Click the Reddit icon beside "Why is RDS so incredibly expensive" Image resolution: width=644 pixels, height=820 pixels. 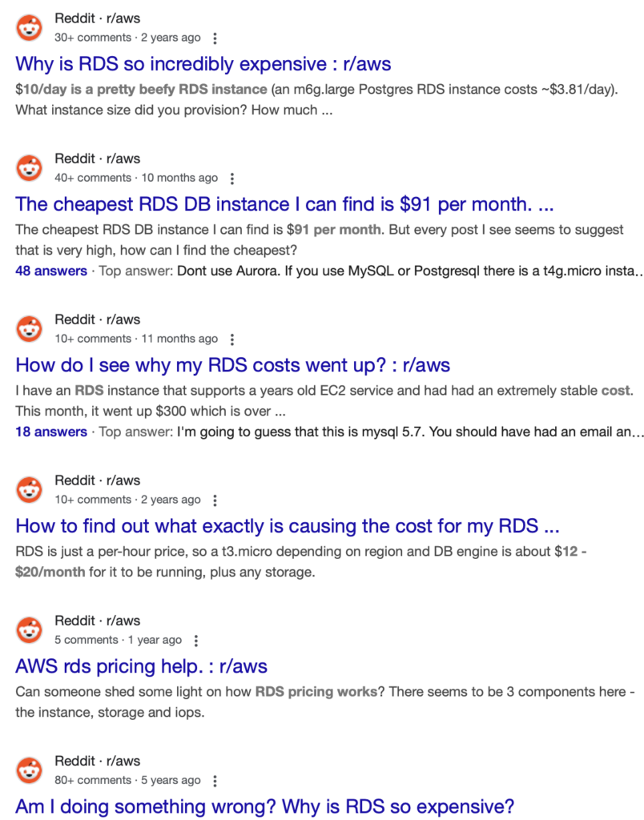point(29,26)
